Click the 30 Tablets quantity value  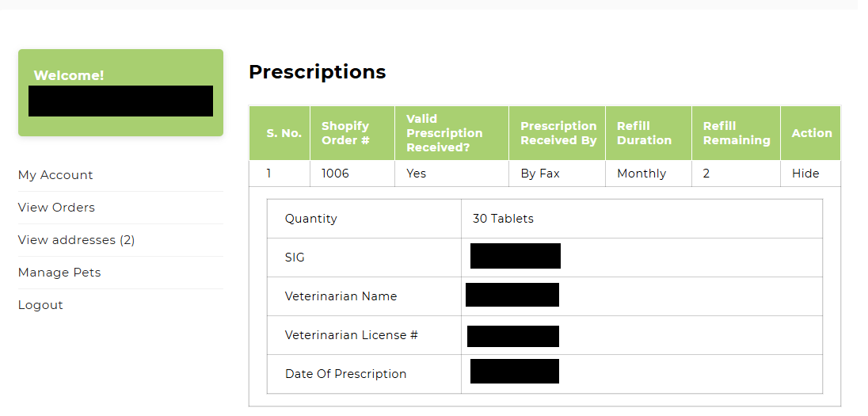point(503,219)
